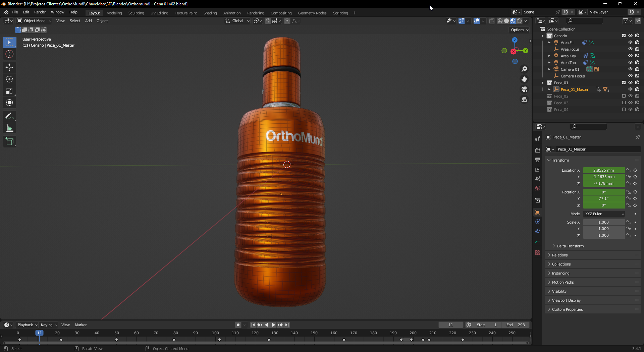644x352 pixels.
Task: Activate the Rotate tool
Action: pyautogui.click(x=9, y=79)
